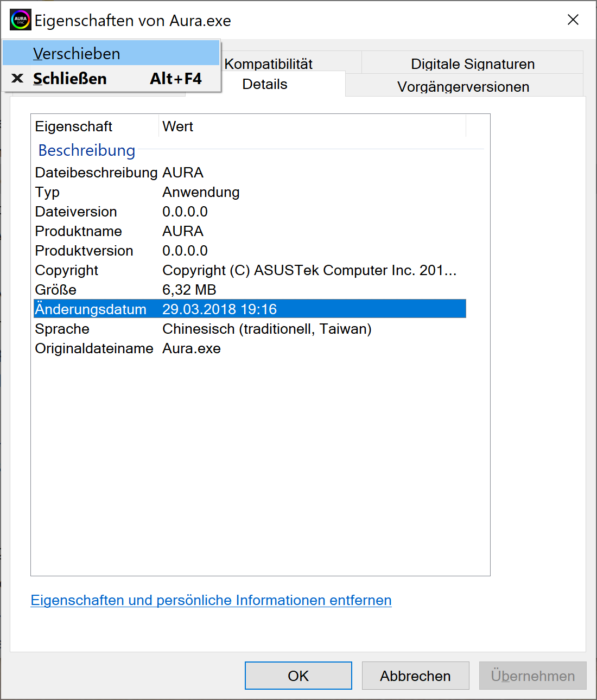Click the Übernehmen button
The width and height of the screenshot is (597, 700).
tap(533, 676)
